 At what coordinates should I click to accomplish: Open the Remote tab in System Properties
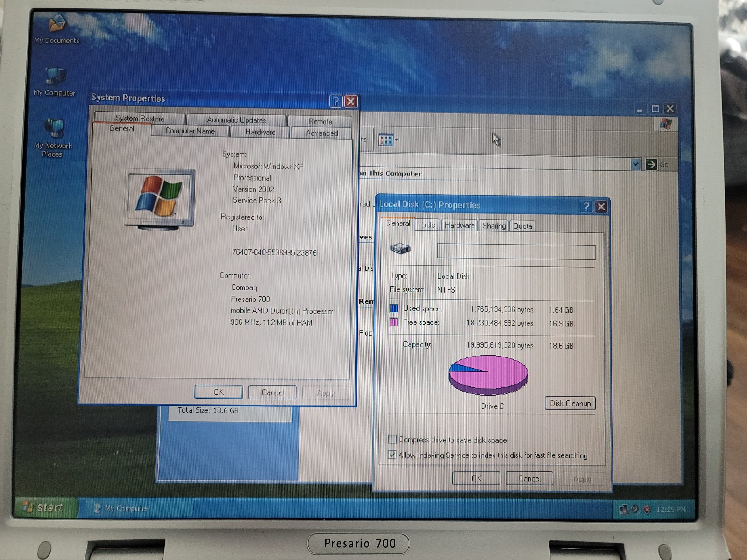coord(320,121)
